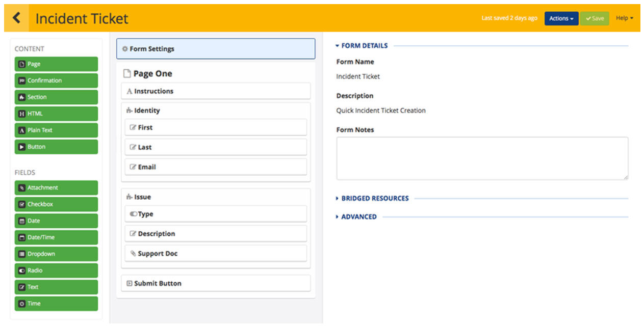644x327 pixels.
Task: Click the green Save button
Action: click(595, 18)
